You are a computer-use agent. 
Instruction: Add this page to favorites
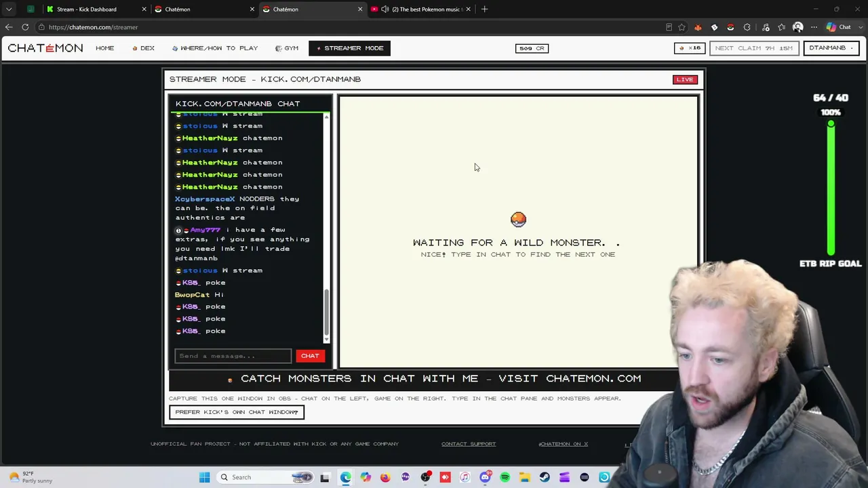[x=682, y=27]
